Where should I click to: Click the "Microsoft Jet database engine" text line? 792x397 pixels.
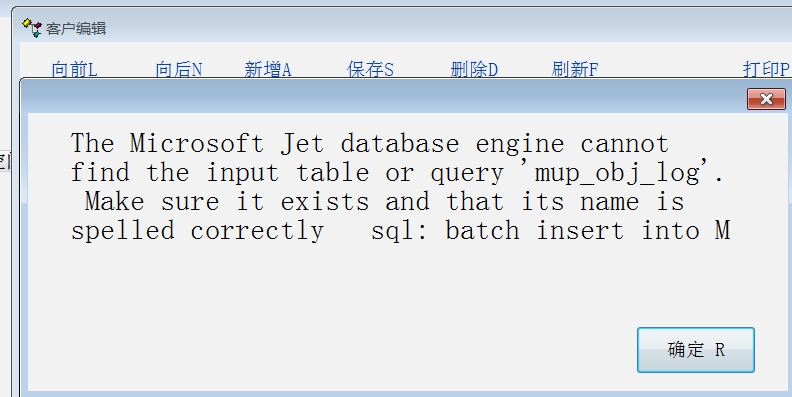tap(370, 144)
